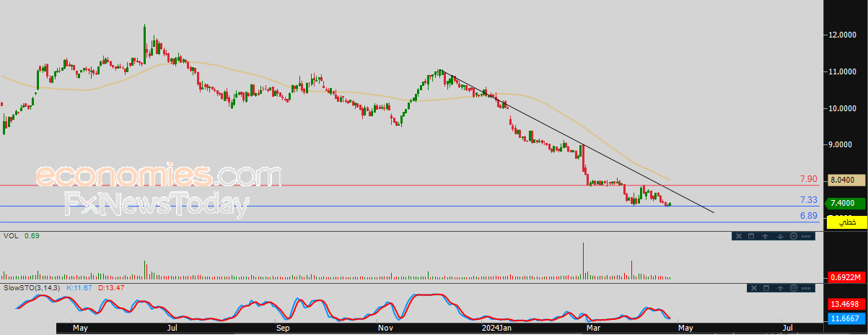The height and width of the screenshot is (335, 868).
Task: Click the 10.0000 price axis label
Action: 843,108
